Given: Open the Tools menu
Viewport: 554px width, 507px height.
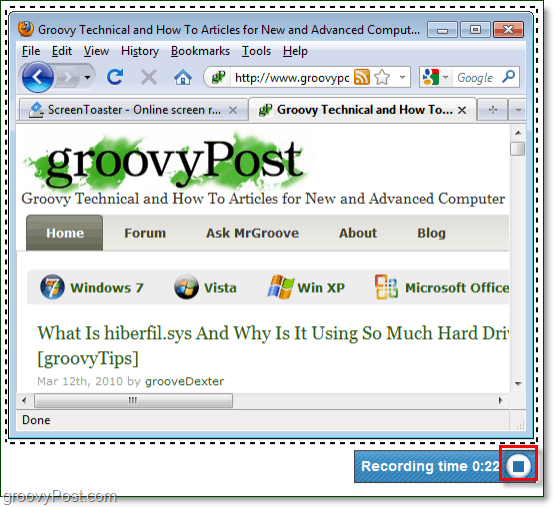Looking at the screenshot, I should pos(256,51).
